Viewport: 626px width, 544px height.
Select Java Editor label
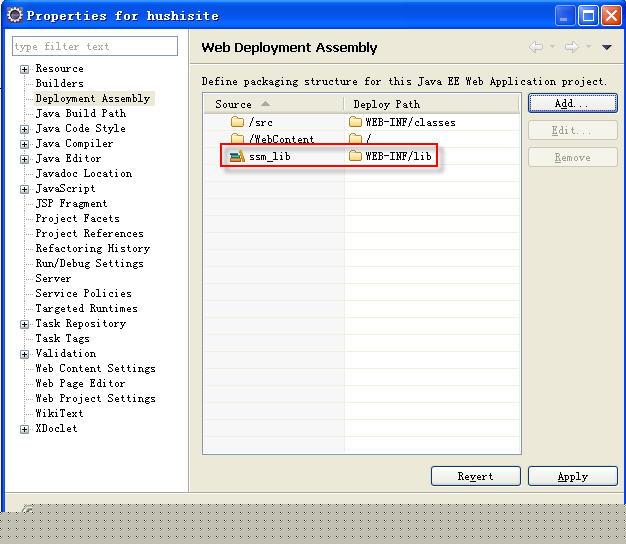point(68,158)
